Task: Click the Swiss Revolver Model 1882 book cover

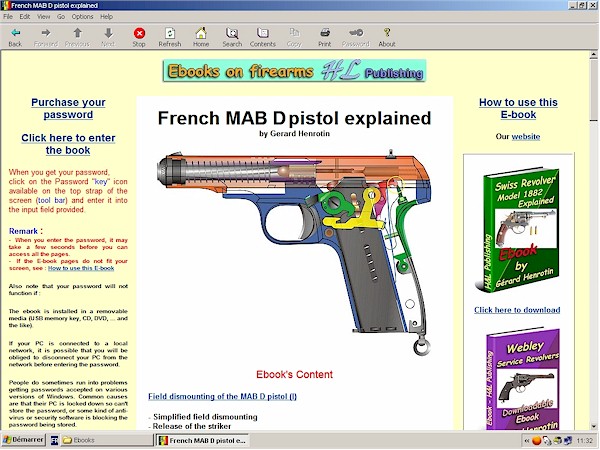Action: (x=517, y=230)
